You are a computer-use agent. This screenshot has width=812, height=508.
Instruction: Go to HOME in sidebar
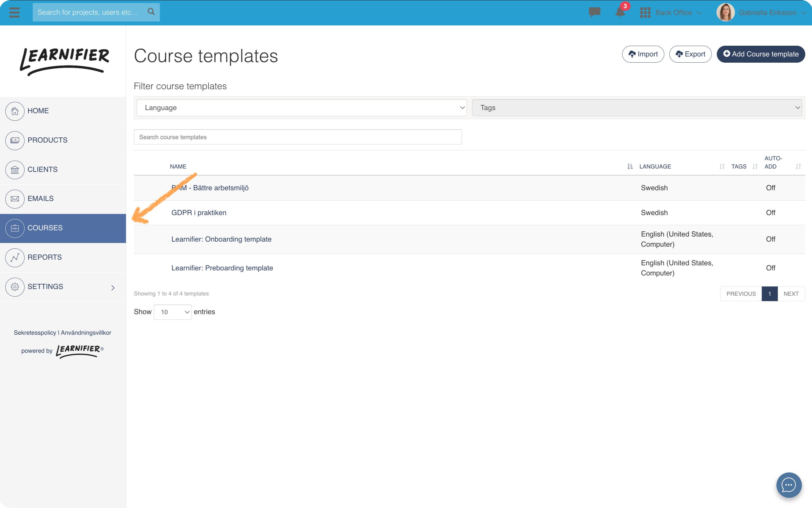[63, 111]
